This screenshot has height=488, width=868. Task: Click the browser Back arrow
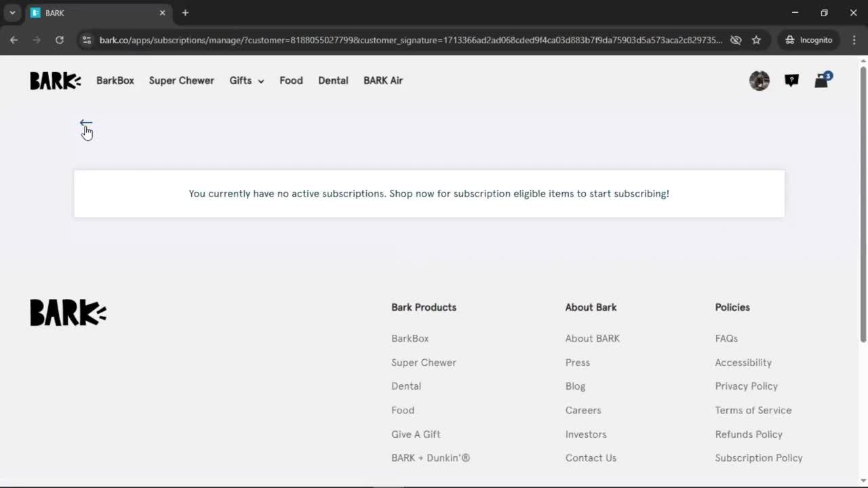(x=14, y=40)
